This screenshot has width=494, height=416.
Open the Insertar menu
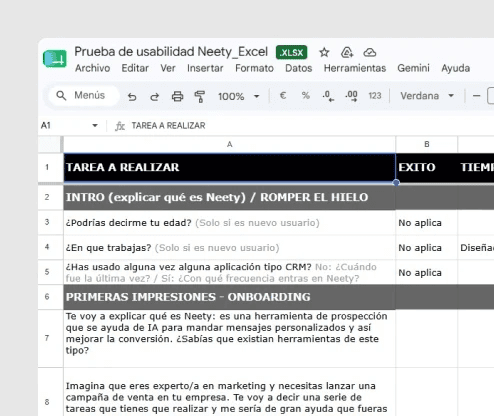coord(205,68)
